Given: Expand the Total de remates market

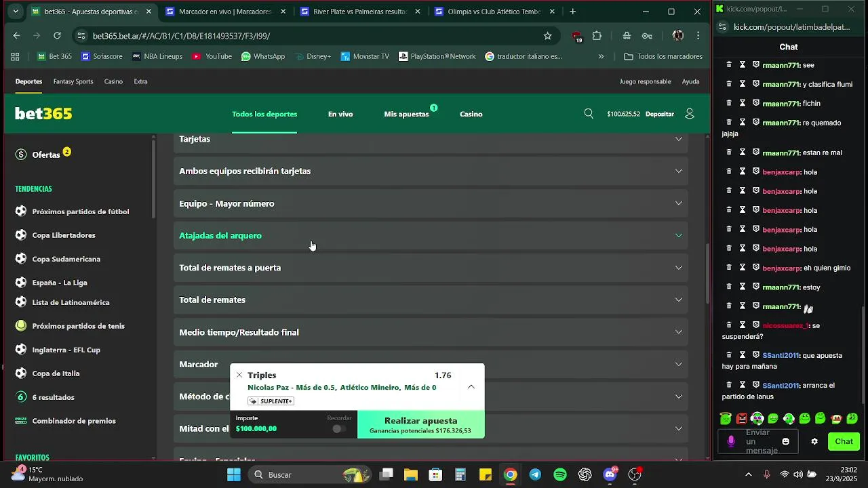Looking at the screenshot, I should point(431,300).
